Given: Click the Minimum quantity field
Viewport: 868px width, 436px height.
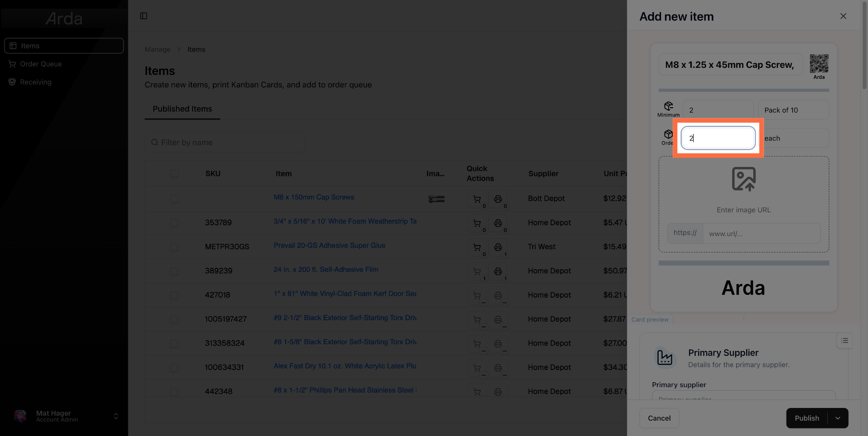Looking at the screenshot, I should (x=718, y=110).
